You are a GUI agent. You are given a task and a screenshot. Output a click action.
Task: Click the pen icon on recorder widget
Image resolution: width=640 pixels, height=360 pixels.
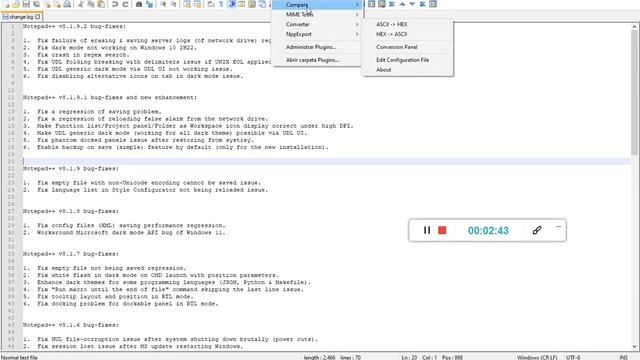click(537, 230)
